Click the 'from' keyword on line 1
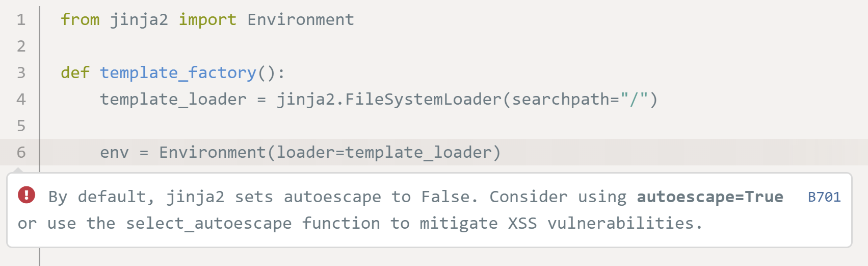 tap(80, 20)
